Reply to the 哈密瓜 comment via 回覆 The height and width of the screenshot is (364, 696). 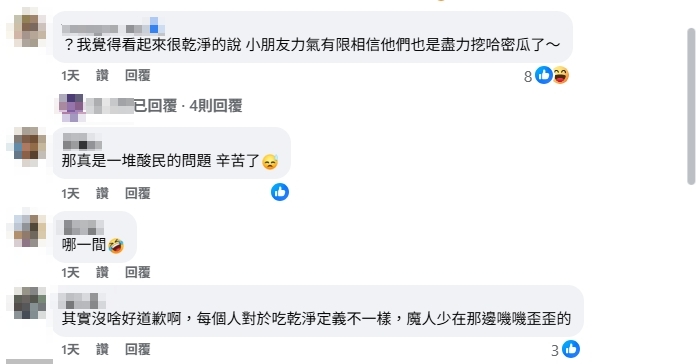pos(138,75)
